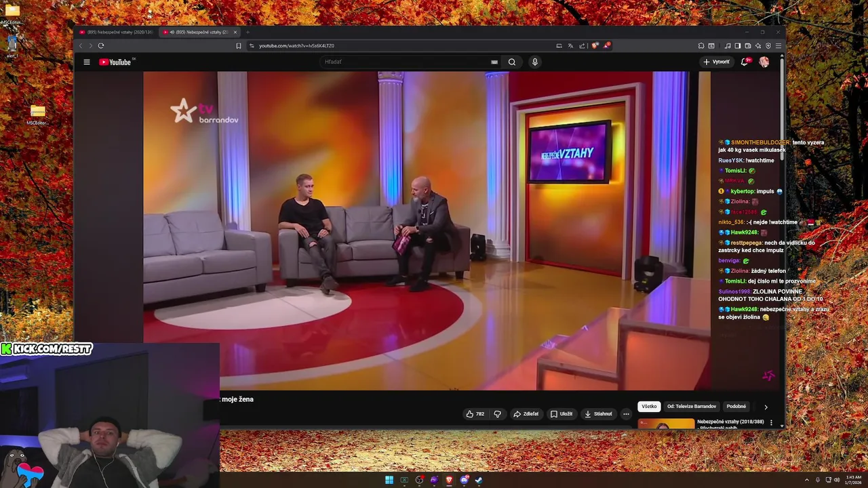Expand chip list with right chevron
868x488 pixels.
[x=766, y=407]
